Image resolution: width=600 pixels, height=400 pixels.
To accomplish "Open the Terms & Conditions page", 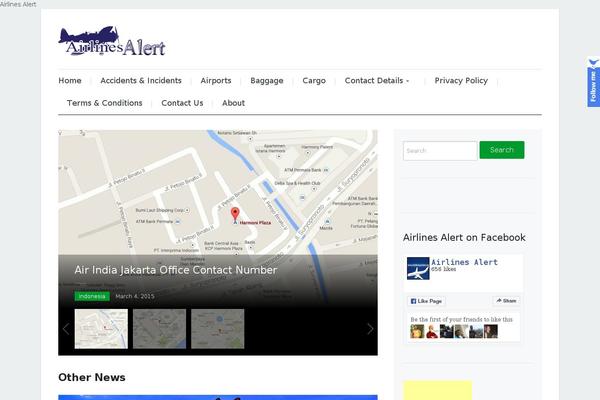I will 104,103.
